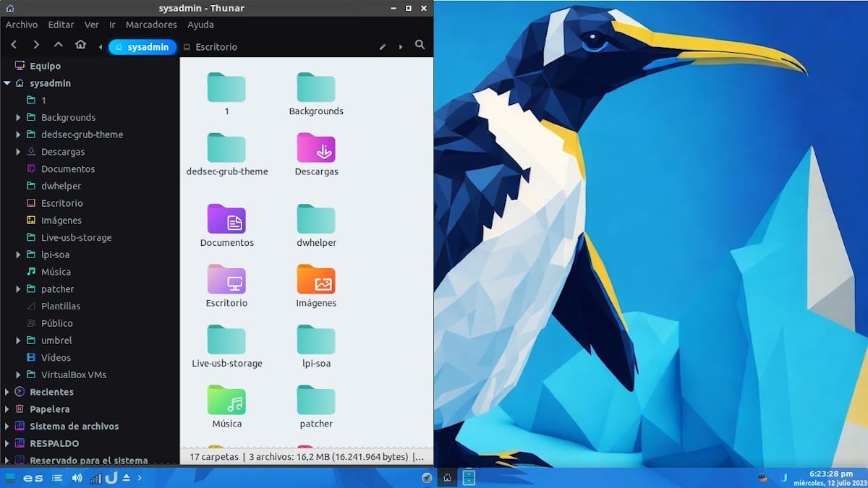Expand the Backgrounds tree node arrow
The width and height of the screenshot is (868, 488).
[x=18, y=117]
